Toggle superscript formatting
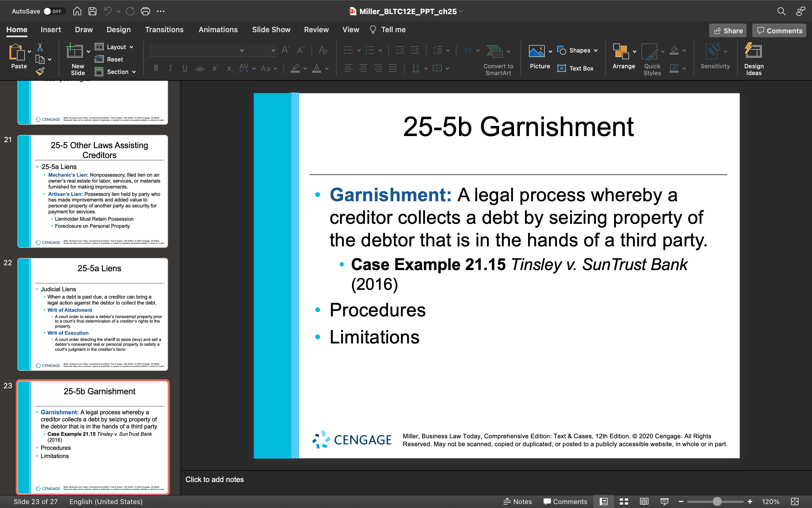The image size is (812, 508). 215,68
